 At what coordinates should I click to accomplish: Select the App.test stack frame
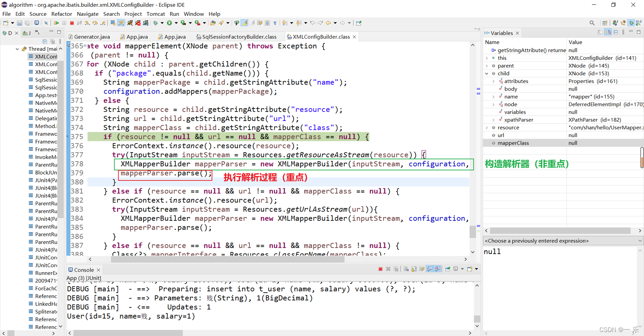[x=43, y=95]
